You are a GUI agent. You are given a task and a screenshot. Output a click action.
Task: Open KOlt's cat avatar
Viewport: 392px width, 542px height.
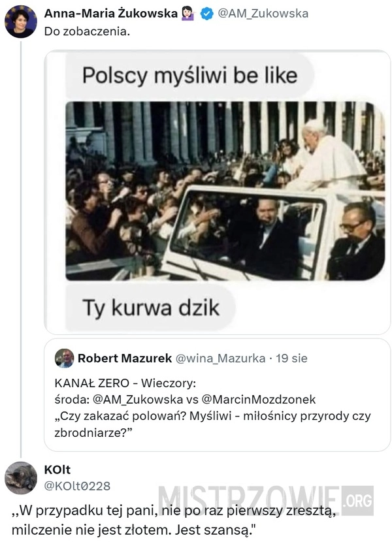[x=21, y=478]
